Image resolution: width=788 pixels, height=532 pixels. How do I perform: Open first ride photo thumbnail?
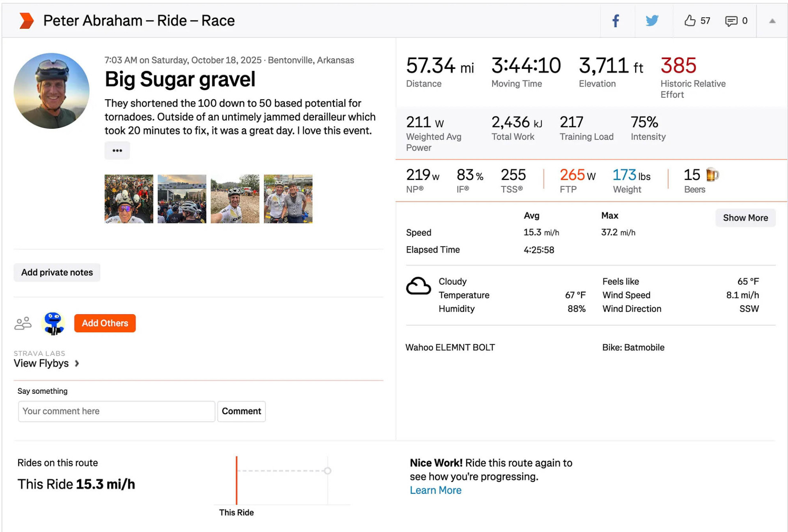[129, 199]
